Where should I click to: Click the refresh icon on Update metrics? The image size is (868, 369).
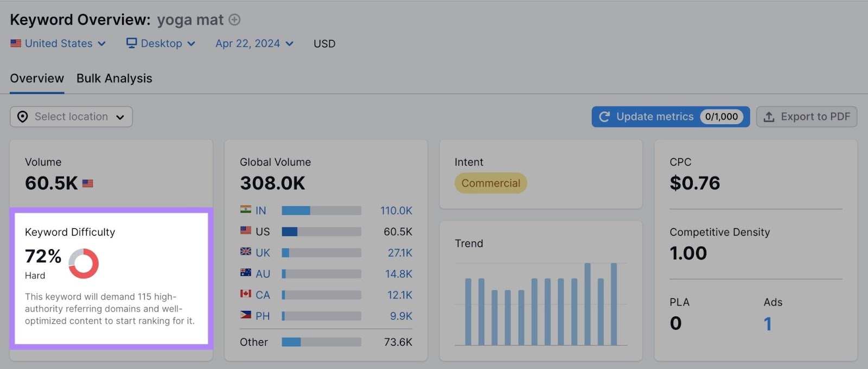tap(604, 117)
